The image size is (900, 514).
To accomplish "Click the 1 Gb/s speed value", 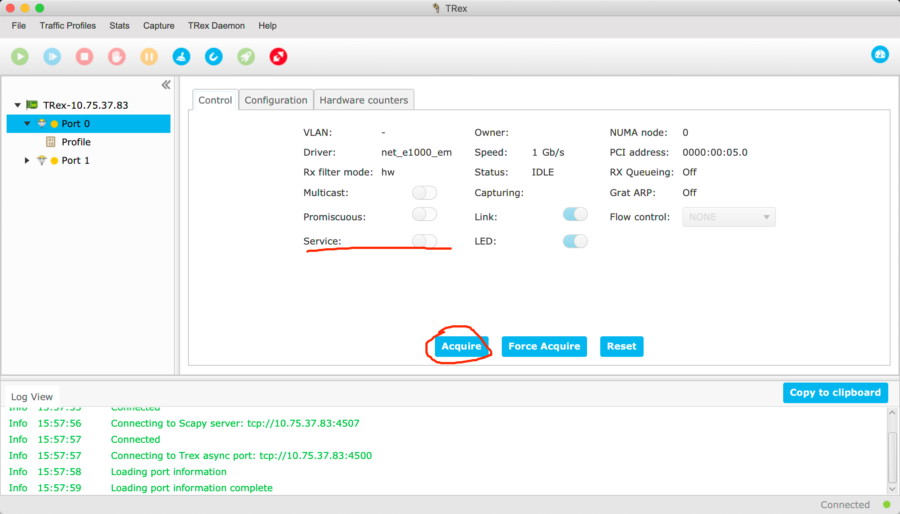I will pyautogui.click(x=548, y=153).
